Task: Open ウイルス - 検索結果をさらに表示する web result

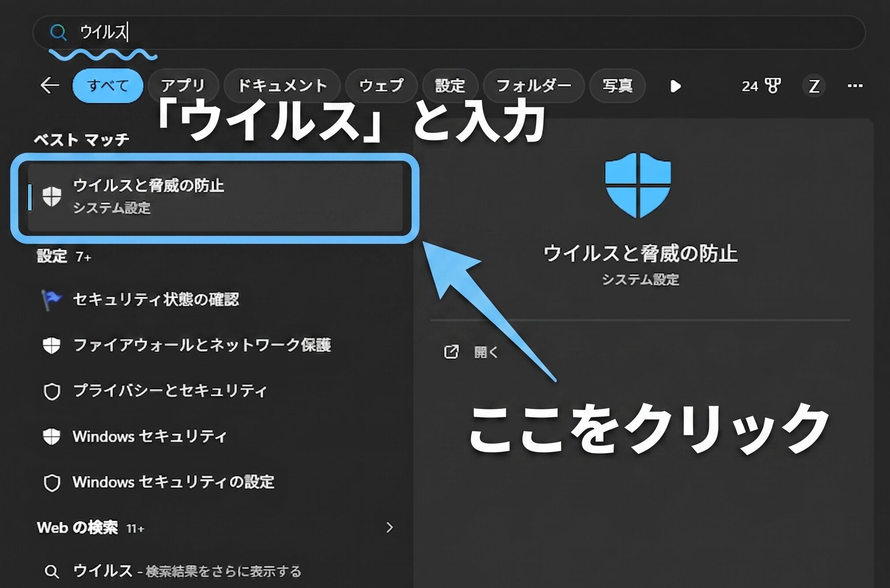Action: [x=187, y=571]
